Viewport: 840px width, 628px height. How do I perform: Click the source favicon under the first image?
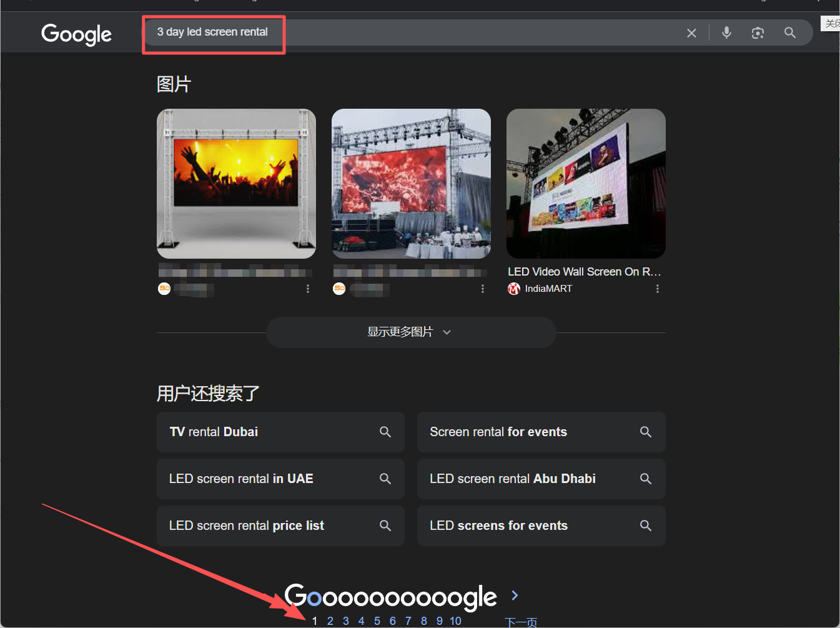pyautogui.click(x=164, y=289)
